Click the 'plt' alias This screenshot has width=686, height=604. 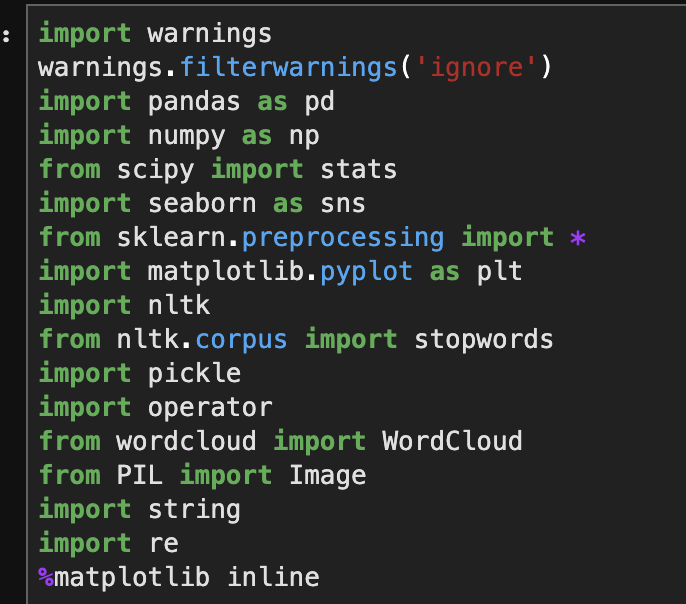click(498, 272)
